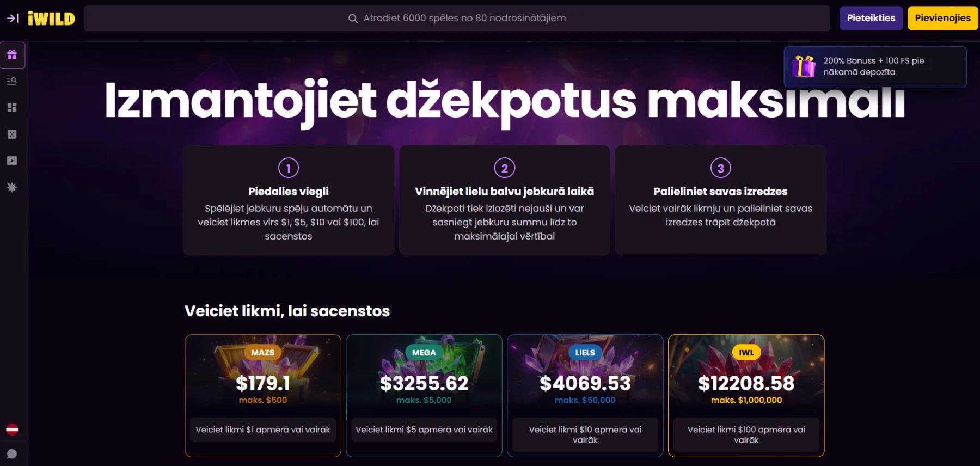Switch to the MEGA jackpot tab
This screenshot has height=466, width=980.
[x=424, y=353]
